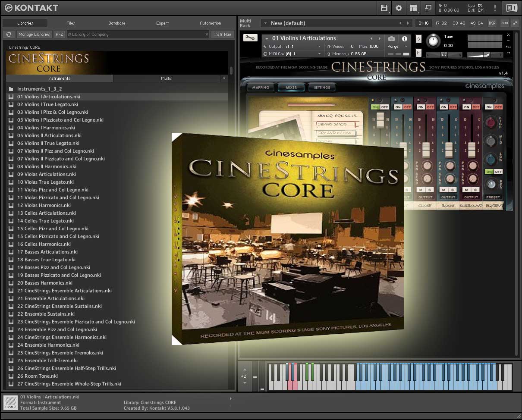522x420 pixels.
Task: Click the new instrument icon in info bar
Action: coord(10,402)
